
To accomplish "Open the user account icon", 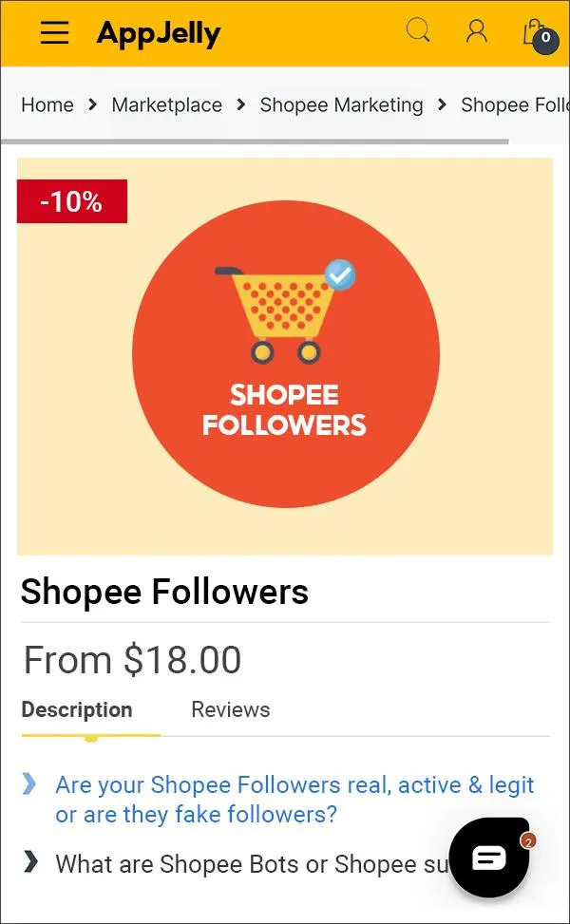I will click(476, 31).
